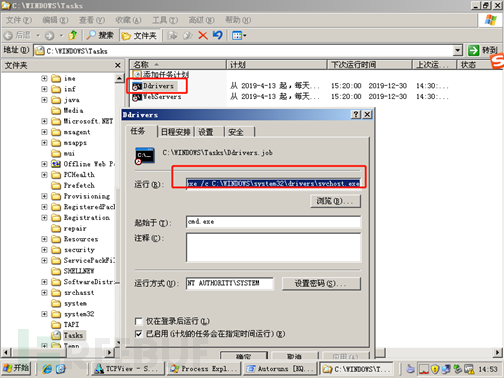Toggle the Folders (文件夹) toolbar button
Image resolution: width=504 pixels, height=378 pixels.
[x=140, y=36]
